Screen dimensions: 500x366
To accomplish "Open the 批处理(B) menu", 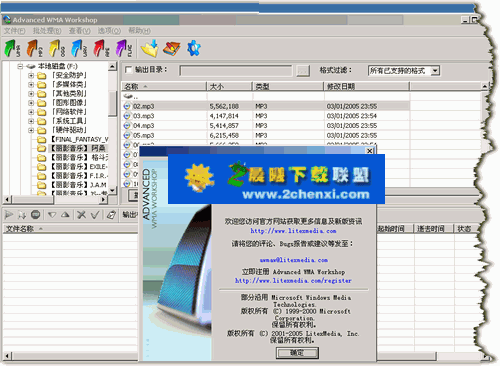I will pos(47,31).
